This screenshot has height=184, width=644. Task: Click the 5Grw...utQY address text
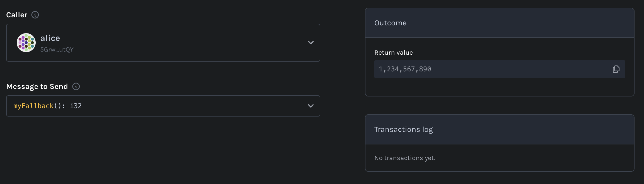[57, 50]
